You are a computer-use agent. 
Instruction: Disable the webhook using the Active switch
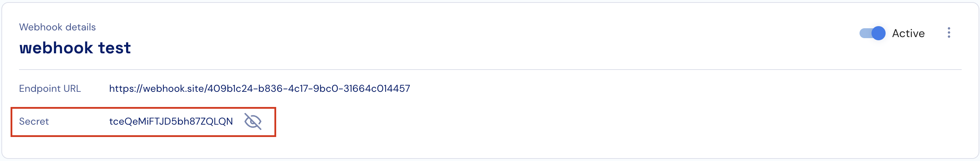tap(872, 33)
